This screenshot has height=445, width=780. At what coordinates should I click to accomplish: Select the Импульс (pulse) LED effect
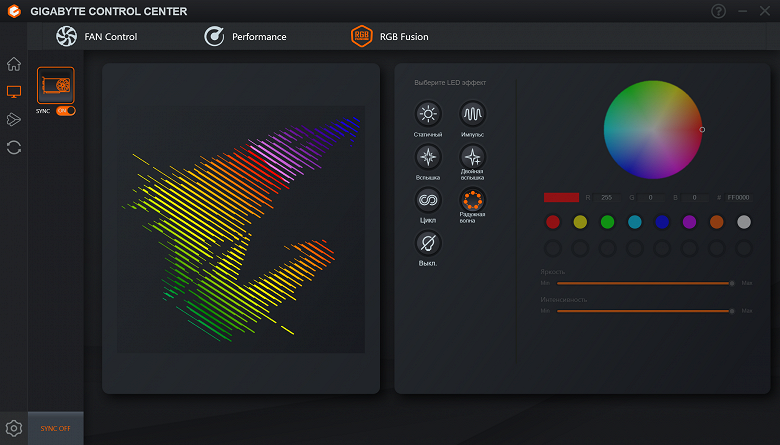(x=472, y=114)
